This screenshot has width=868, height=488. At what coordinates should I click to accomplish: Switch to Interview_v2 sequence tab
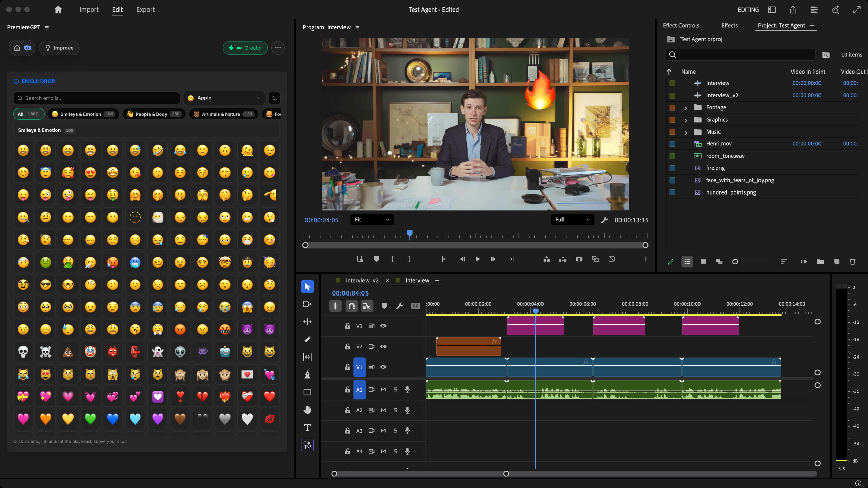(x=362, y=281)
